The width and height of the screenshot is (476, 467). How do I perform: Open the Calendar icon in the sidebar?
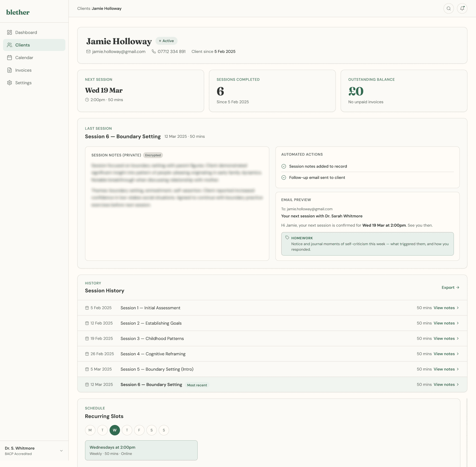click(10, 57)
